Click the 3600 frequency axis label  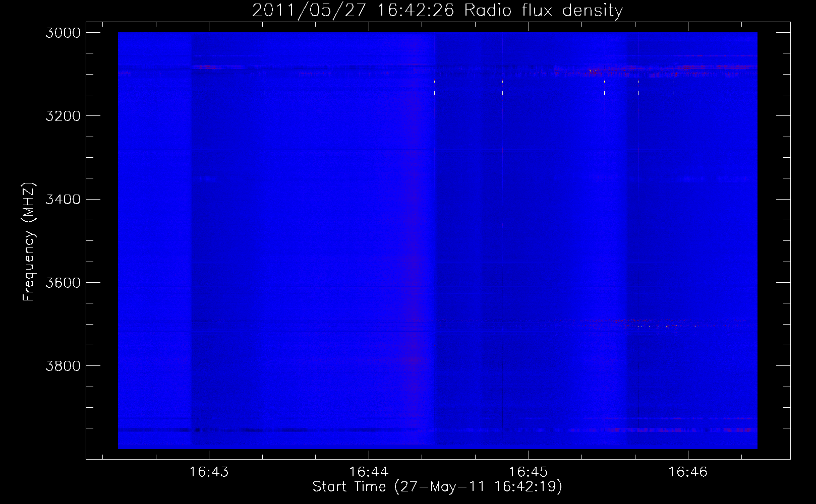pyautogui.click(x=63, y=283)
